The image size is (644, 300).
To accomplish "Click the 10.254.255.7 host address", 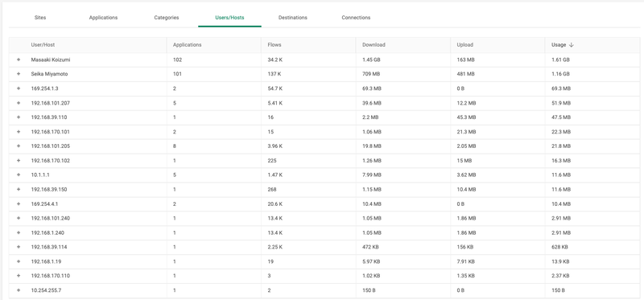I will [46, 290].
